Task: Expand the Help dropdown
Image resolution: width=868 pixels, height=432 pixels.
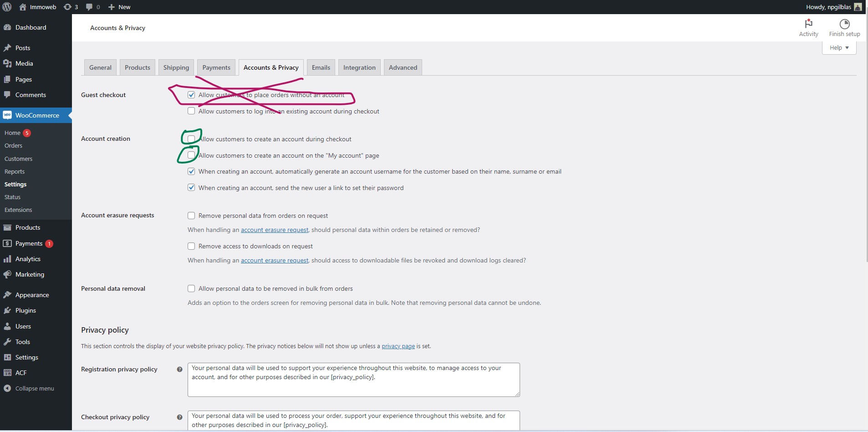Action: (839, 47)
